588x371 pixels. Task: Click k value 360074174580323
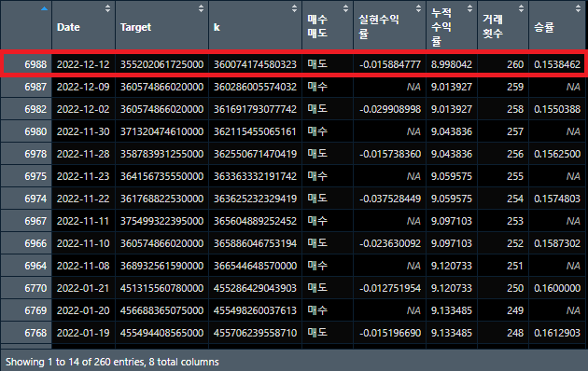coord(255,64)
